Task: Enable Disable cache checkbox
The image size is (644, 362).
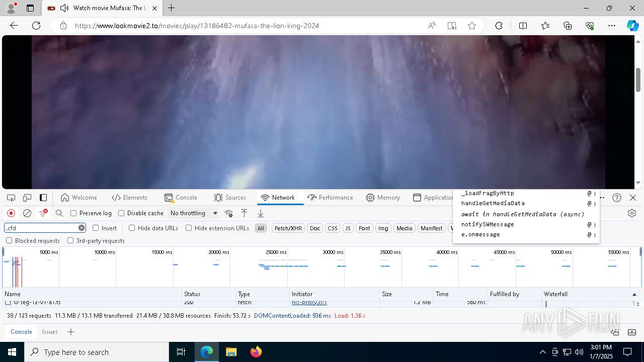Action: [121, 213]
